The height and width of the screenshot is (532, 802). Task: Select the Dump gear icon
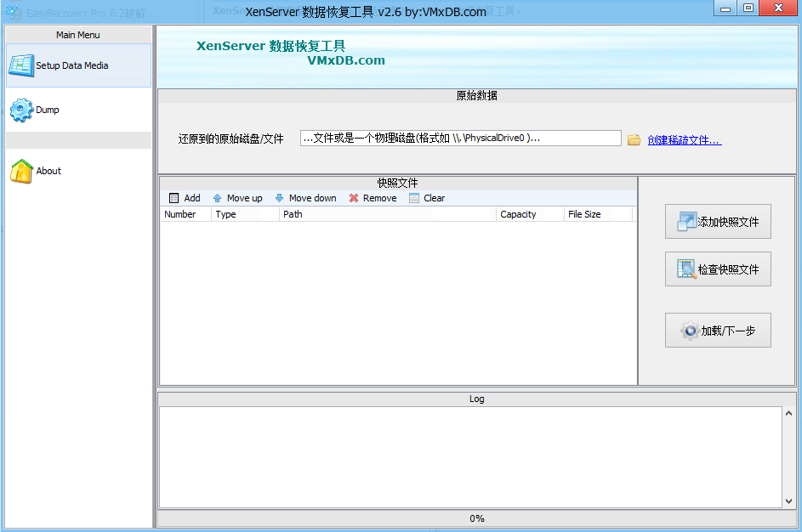pos(21,110)
